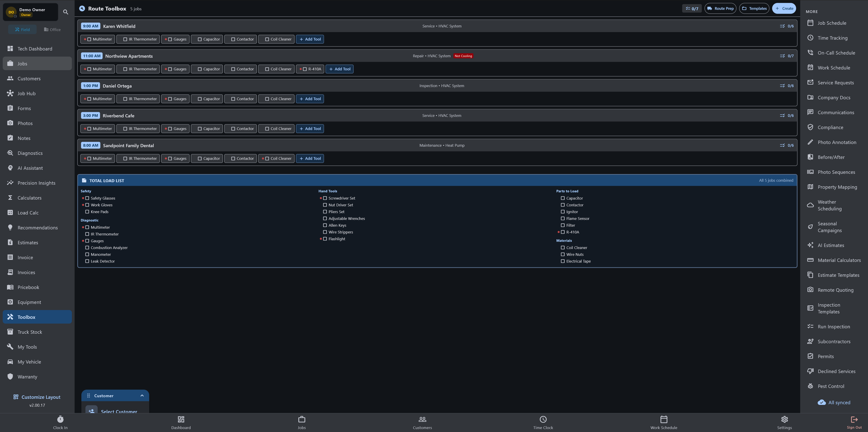Screen dimensions: 868x432
Task: Open On-Call Schedule in More panel
Action: 834,53
